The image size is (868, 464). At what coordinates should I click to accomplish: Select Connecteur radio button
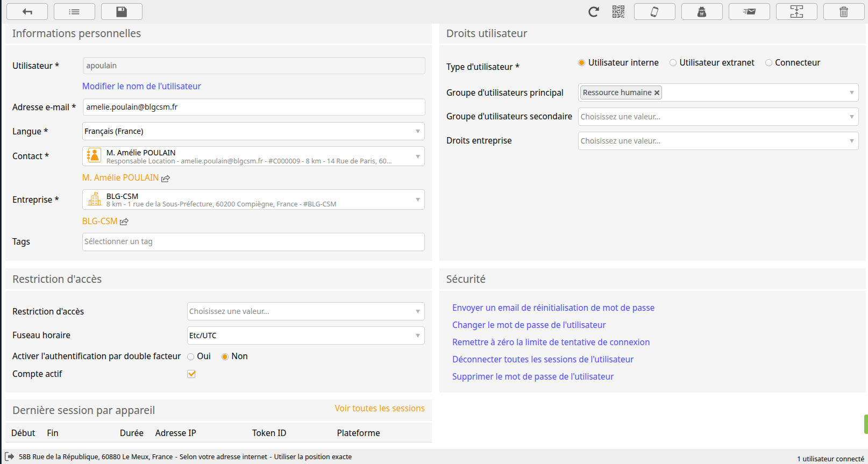coord(769,63)
